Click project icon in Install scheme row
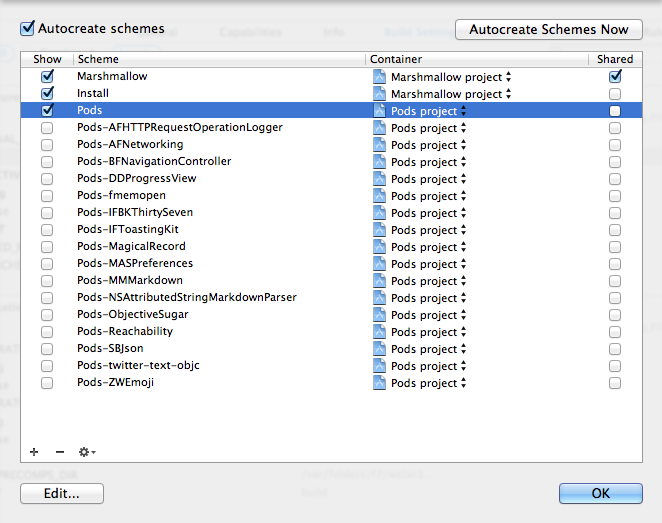662x523 pixels. (379, 94)
